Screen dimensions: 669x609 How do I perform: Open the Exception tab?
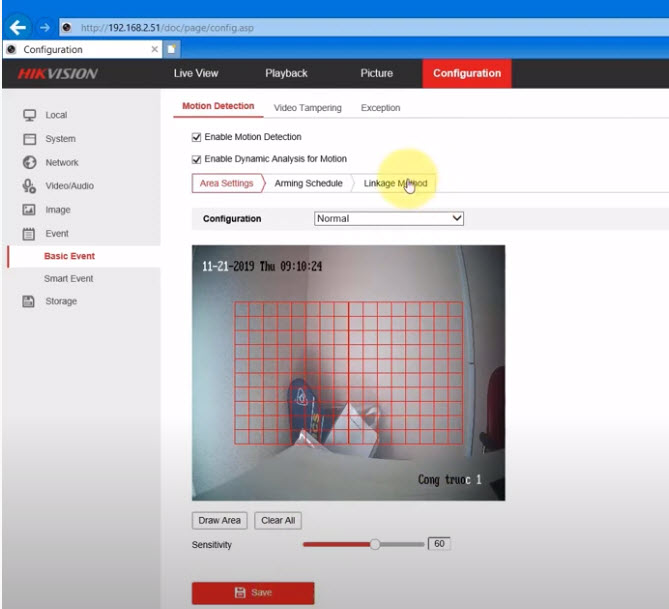pyautogui.click(x=380, y=108)
